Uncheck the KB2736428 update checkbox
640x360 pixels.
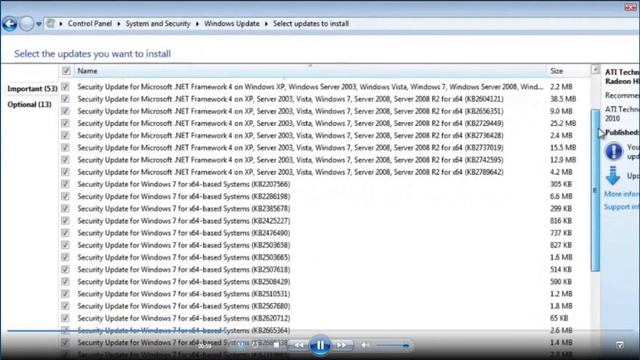(65, 135)
